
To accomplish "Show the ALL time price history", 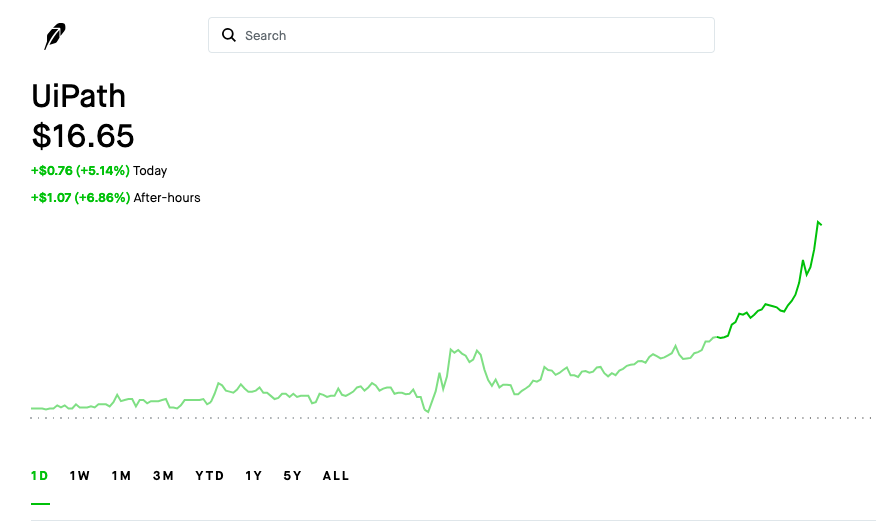I will point(336,476).
